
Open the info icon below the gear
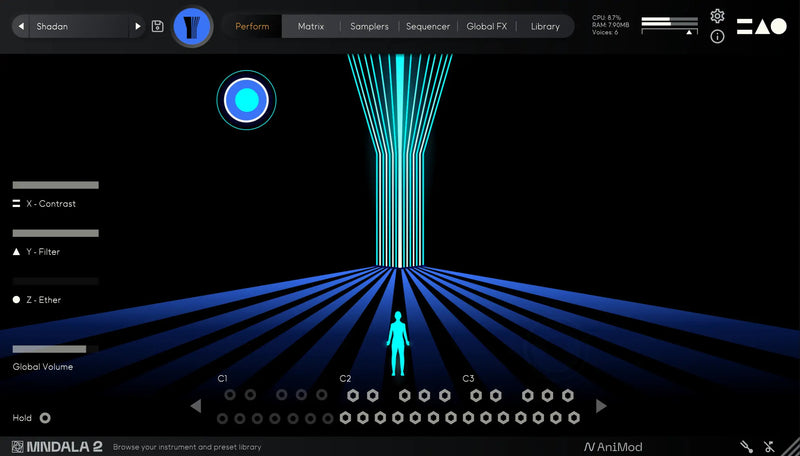tap(717, 37)
